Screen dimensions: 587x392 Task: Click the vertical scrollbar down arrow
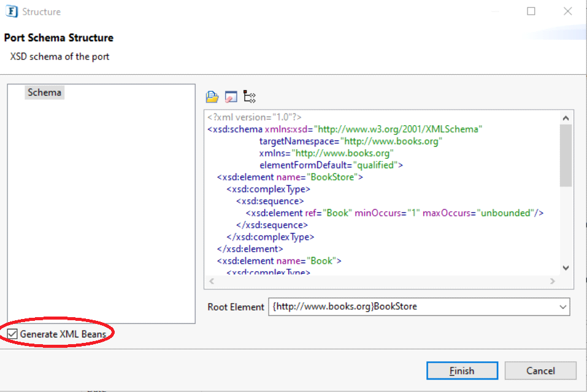(566, 268)
